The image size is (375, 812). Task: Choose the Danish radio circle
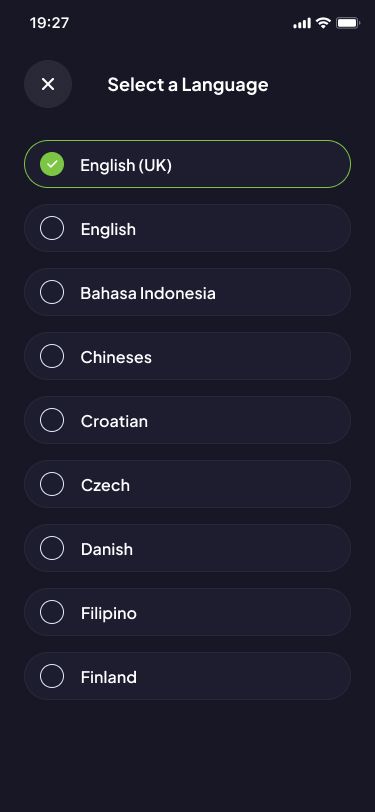[x=52, y=548]
